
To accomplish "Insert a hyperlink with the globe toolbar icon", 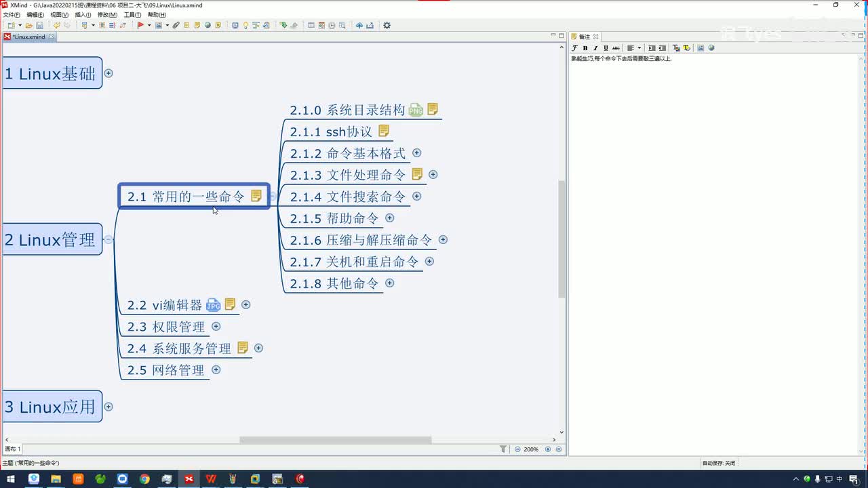I will (208, 26).
